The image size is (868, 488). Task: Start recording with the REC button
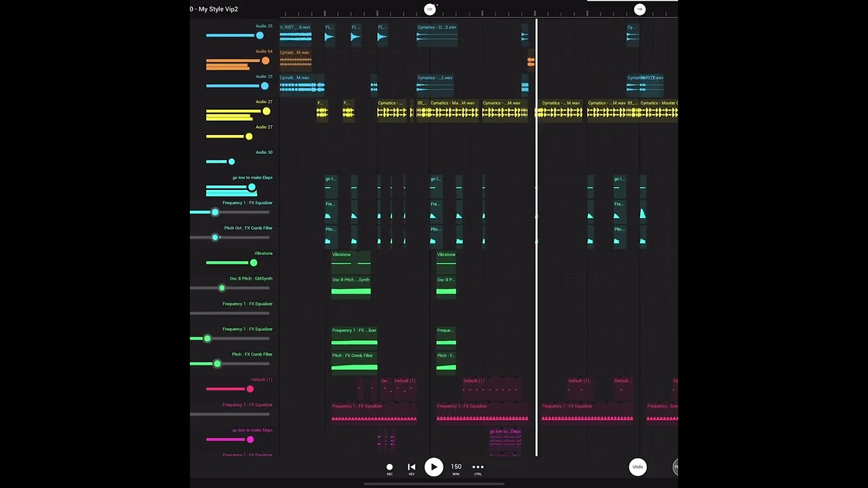click(x=389, y=468)
